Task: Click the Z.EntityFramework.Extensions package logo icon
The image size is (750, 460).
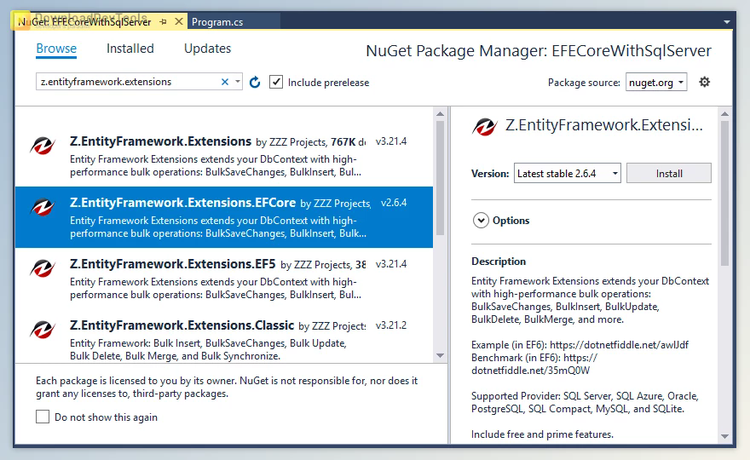Action: click(x=43, y=145)
